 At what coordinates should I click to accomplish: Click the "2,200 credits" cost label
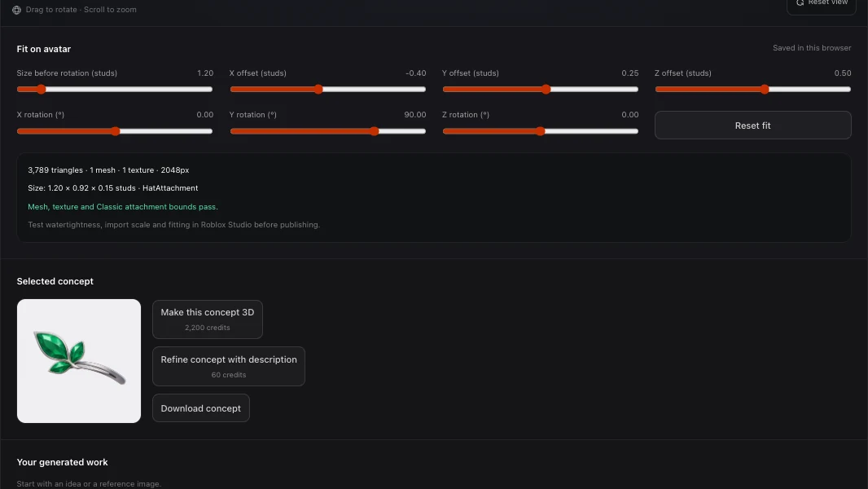pyautogui.click(x=207, y=328)
